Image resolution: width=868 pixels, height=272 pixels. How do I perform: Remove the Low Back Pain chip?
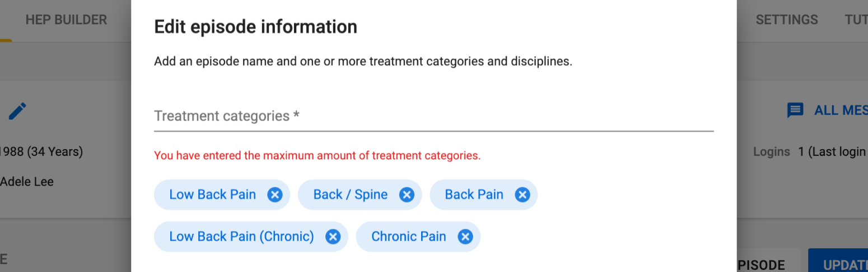pyautogui.click(x=274, y=195)
